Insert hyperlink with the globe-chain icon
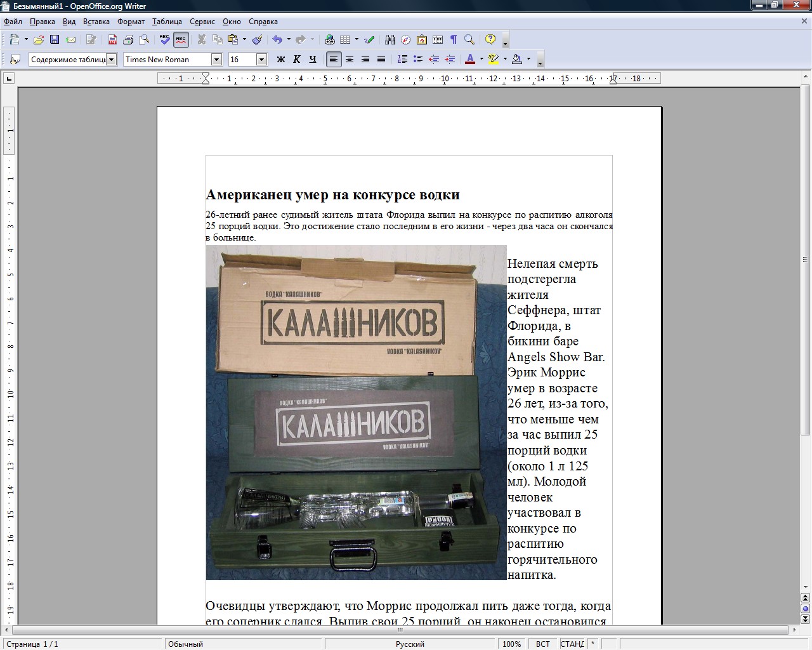 click(x=329, y=39)
